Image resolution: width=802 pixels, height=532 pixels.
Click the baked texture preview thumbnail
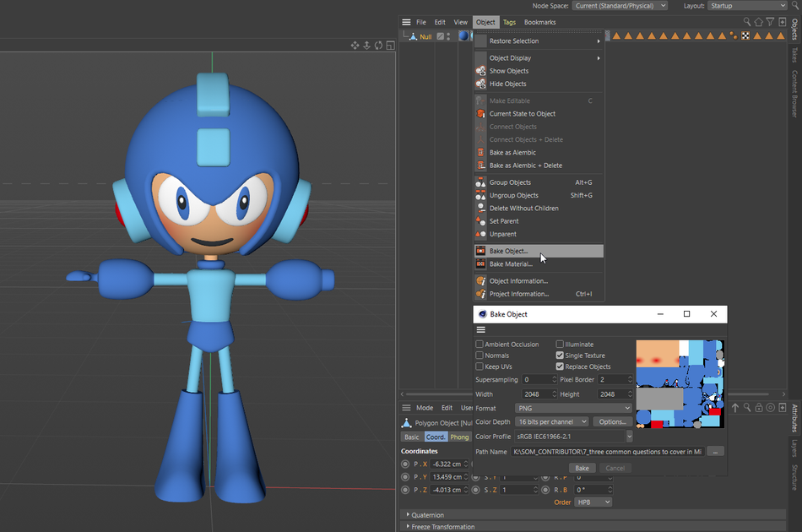tap(680, 383)
